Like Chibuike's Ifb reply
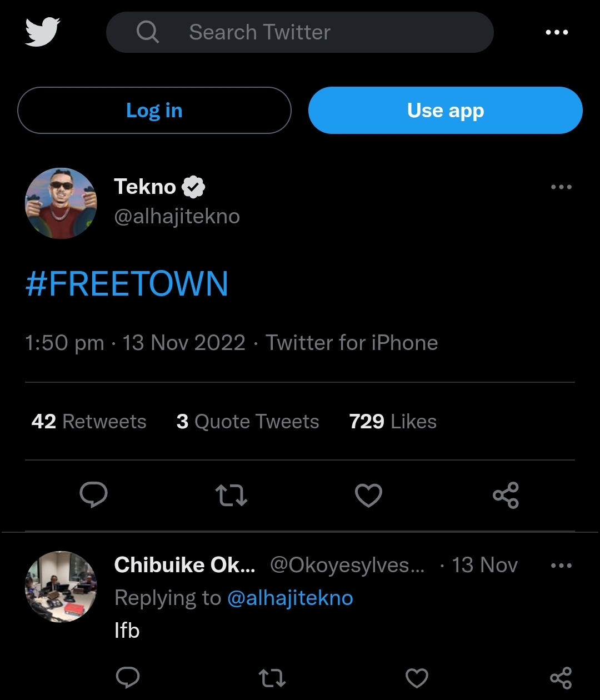This screenshot has height=700, width=600. pos(417,678)
